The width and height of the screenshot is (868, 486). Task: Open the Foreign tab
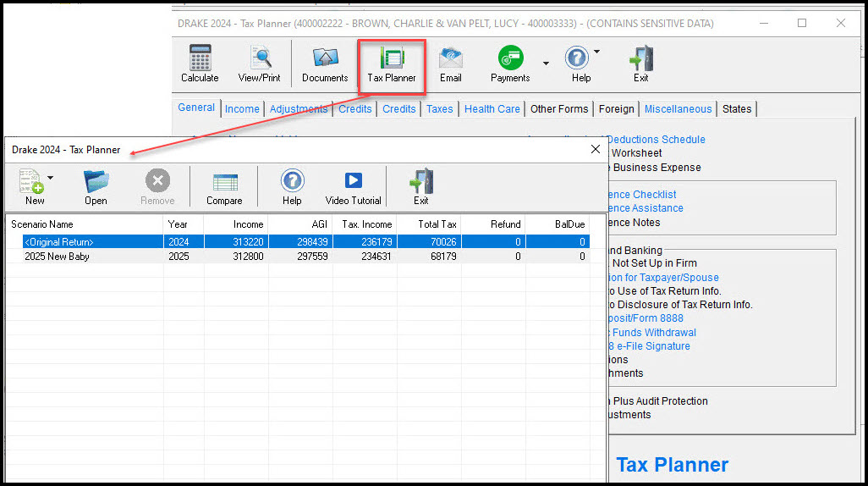(x=616, y=109)
